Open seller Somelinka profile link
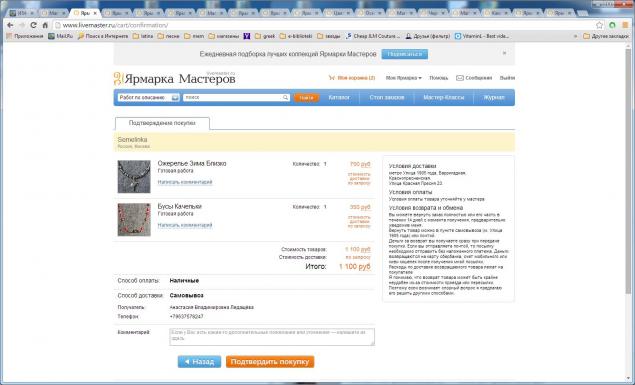The height and width of the screenshot is (385, 635). click(132, 139)
